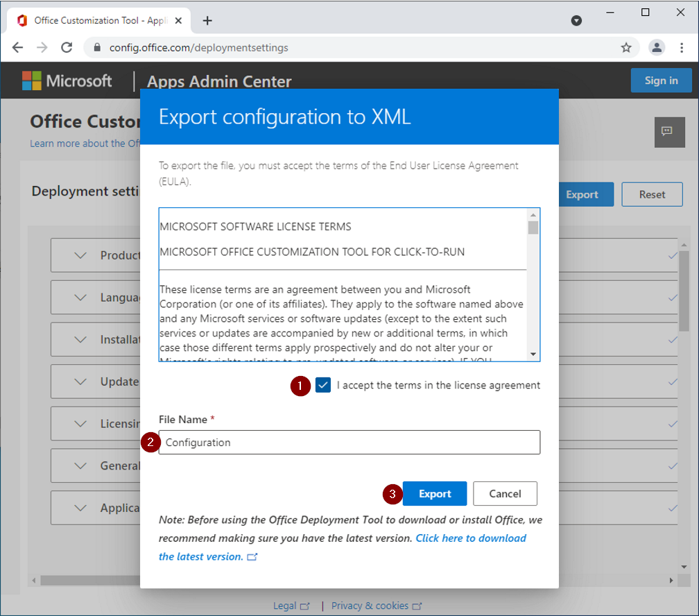This screenshot has height=616, width=699.
Task: Click the EULA scrollbar down arrow
Action: (533, 354)
